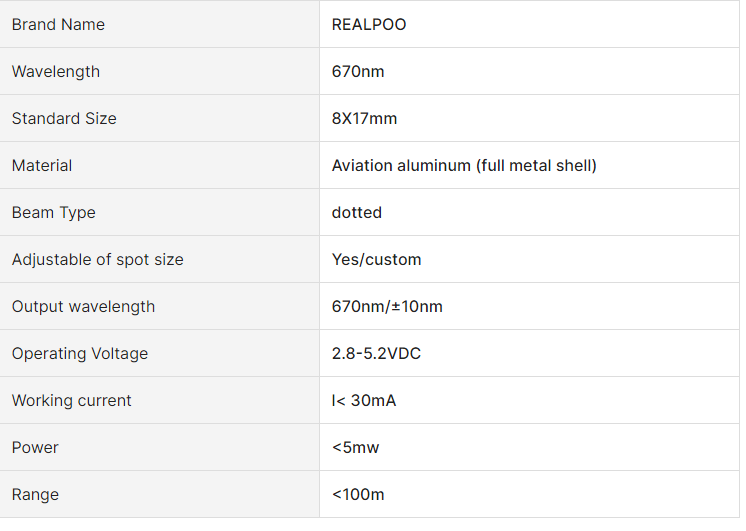This screenshot has height=531, width=746.
Task: Select the "<100m" range value
Action: coord(358,494)
